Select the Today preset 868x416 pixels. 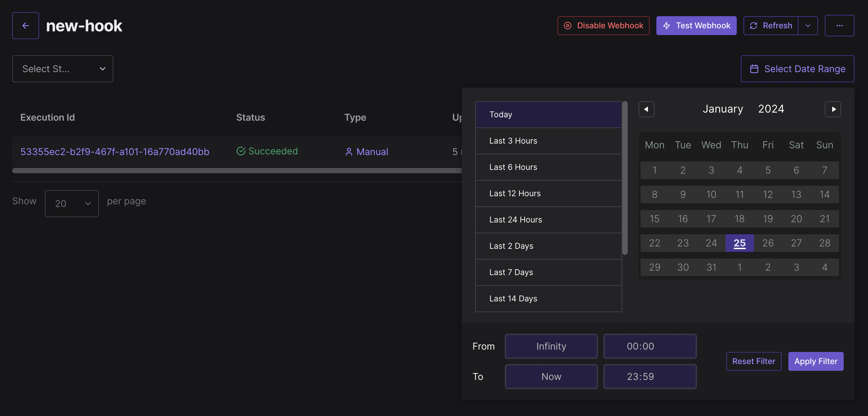(548, 115)
